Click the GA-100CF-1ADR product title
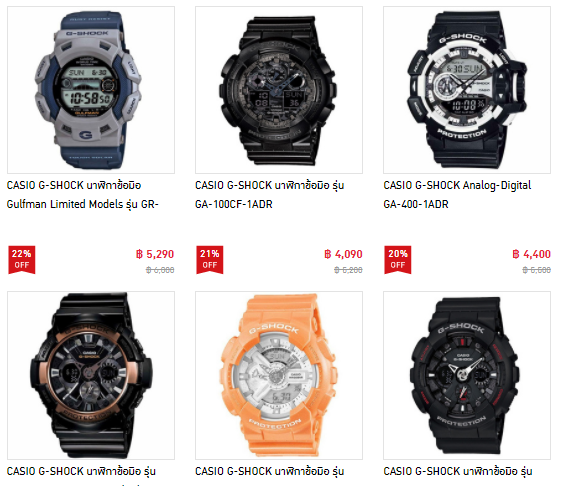This screenshot has height=486, width=563. coord(270,195)
